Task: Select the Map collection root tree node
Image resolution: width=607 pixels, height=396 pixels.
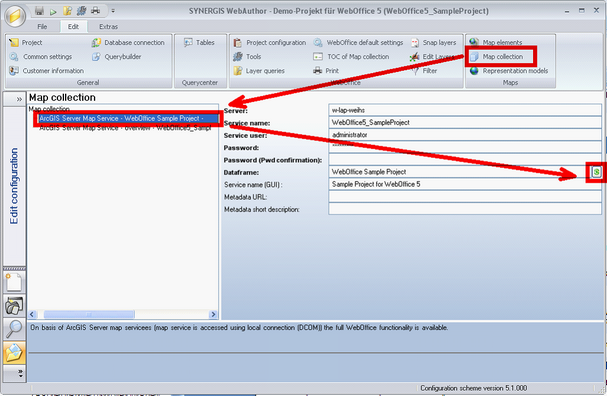Action: click(x=49, y=109)
